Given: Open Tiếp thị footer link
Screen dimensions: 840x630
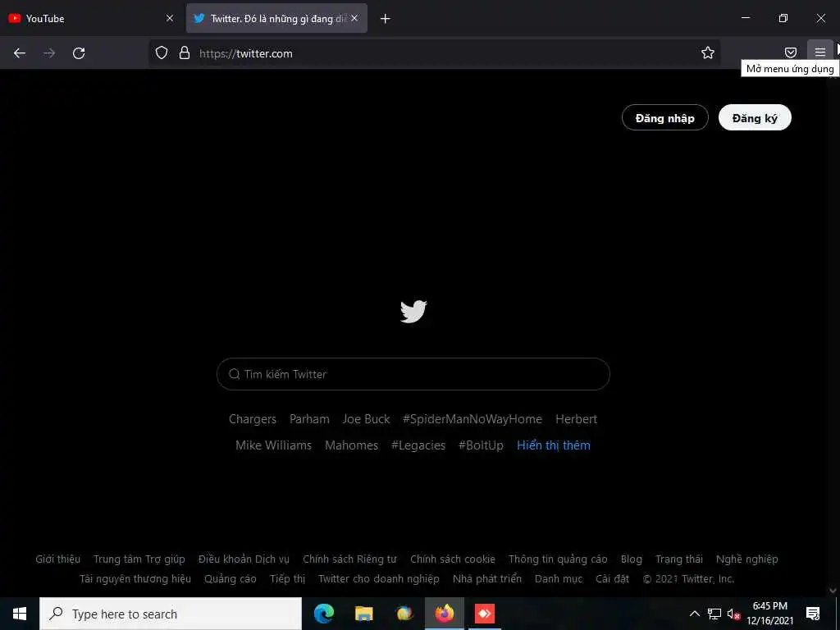Looking at the screenshot, I should [287, 579].
